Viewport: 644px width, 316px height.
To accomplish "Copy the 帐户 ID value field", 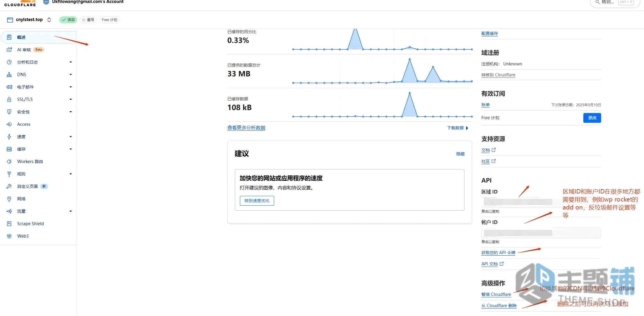I will click(541, 233).
